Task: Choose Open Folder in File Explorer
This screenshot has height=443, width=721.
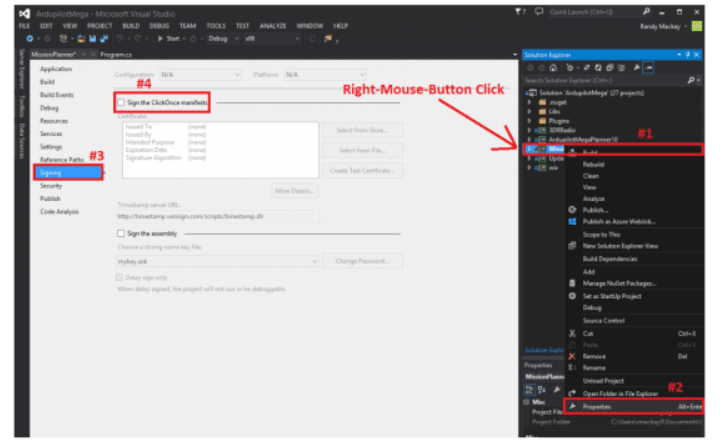Action: pyautogui.click(x=635, y=393)
